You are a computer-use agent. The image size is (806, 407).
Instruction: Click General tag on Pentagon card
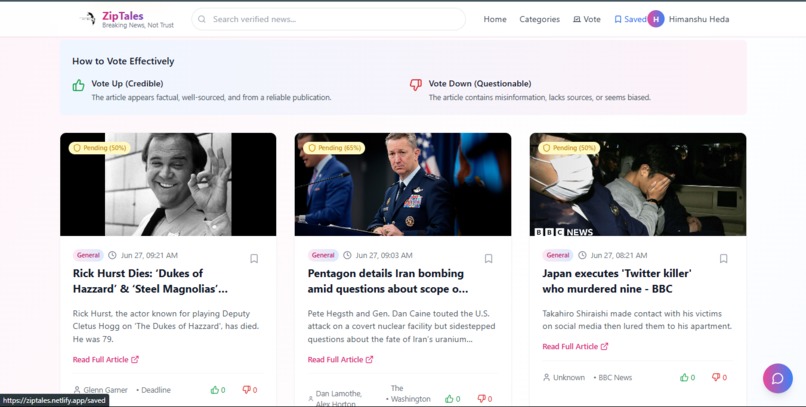(x=323, y=255)
